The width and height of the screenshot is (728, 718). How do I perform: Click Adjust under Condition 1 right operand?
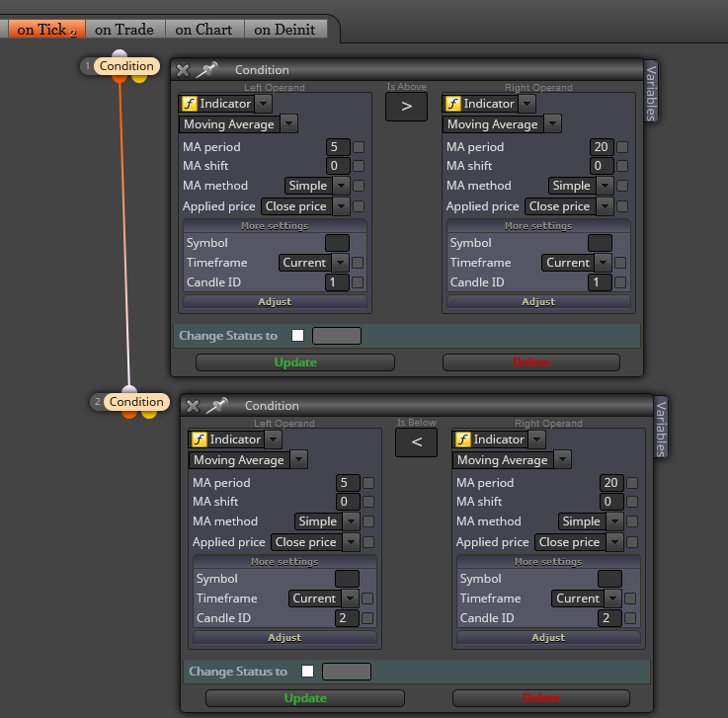(538, 301)
